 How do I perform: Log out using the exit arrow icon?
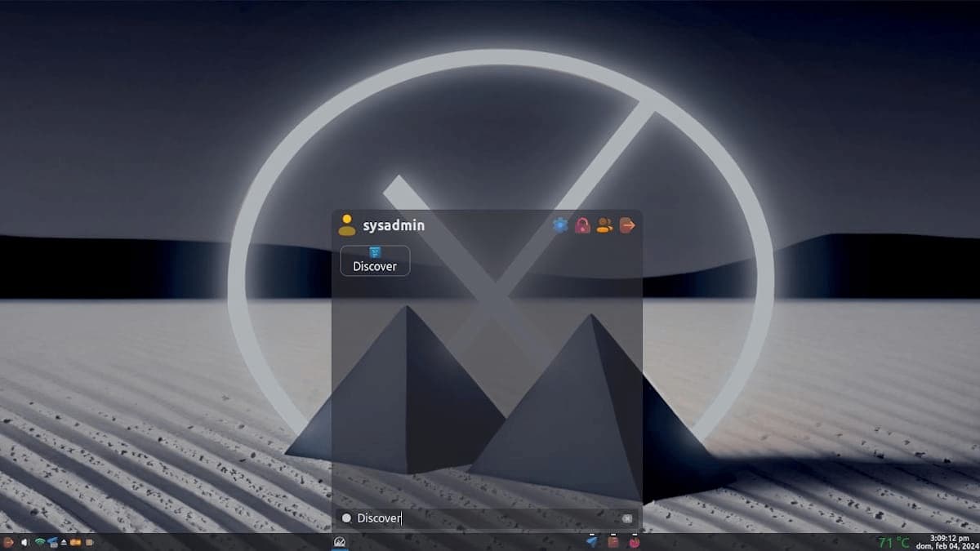627,225
